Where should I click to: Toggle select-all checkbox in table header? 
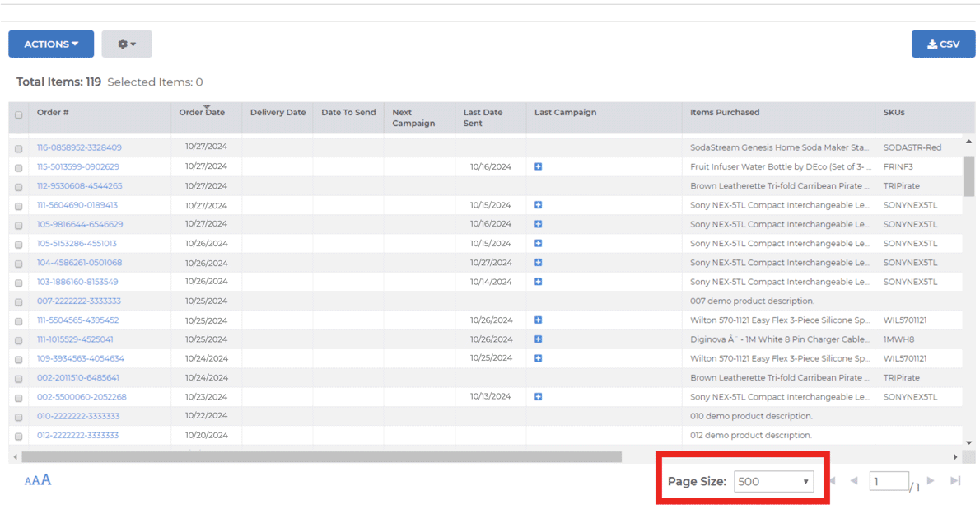pyautogui.click(x=19, y=115)
